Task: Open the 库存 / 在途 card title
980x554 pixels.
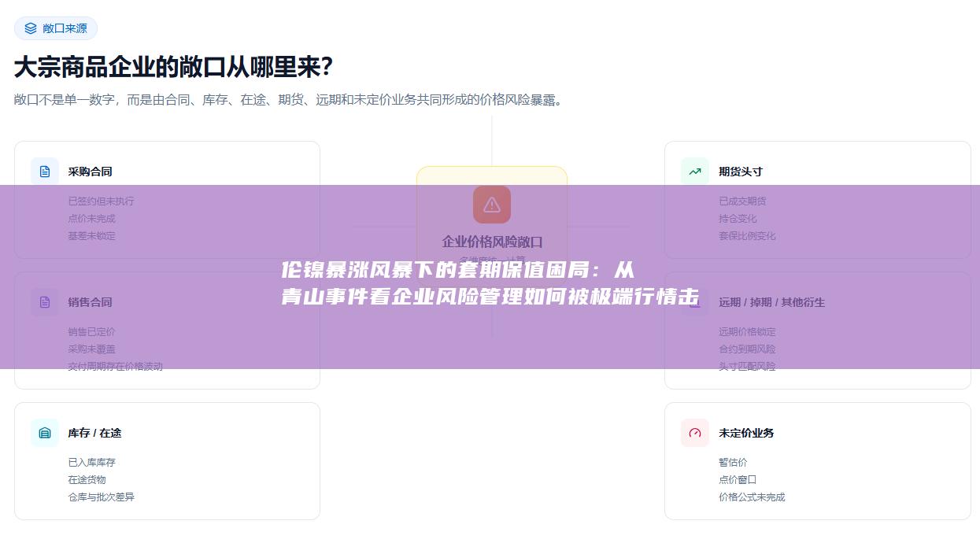Action: [x=95, y=433]
